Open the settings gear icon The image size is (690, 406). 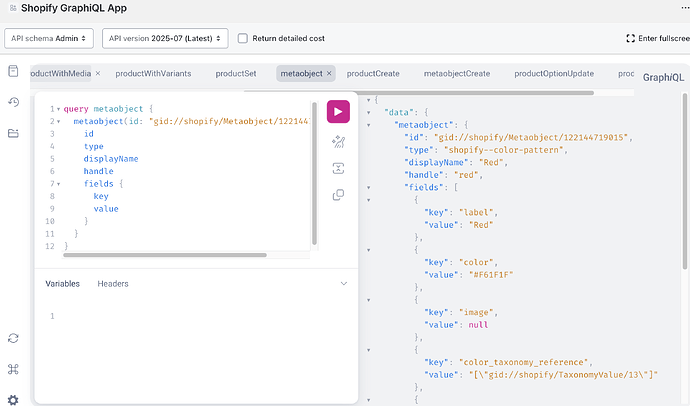tap(13, 400)
